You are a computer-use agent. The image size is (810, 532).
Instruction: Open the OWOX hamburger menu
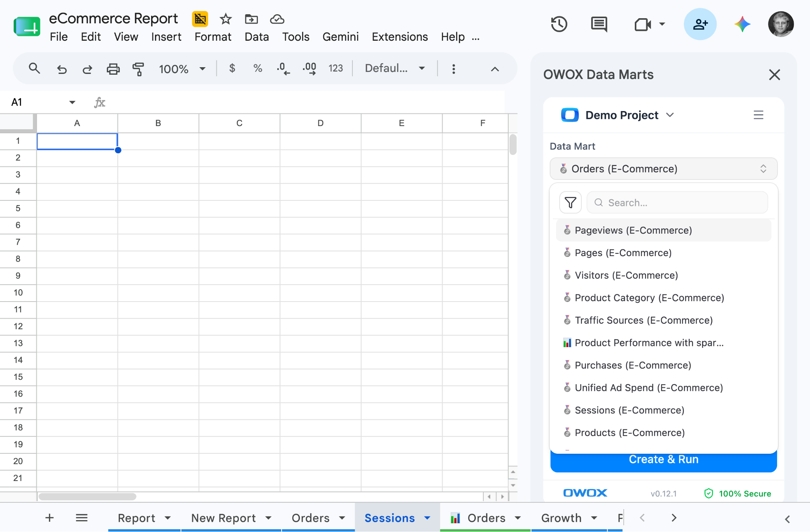(x=758, y=115)
